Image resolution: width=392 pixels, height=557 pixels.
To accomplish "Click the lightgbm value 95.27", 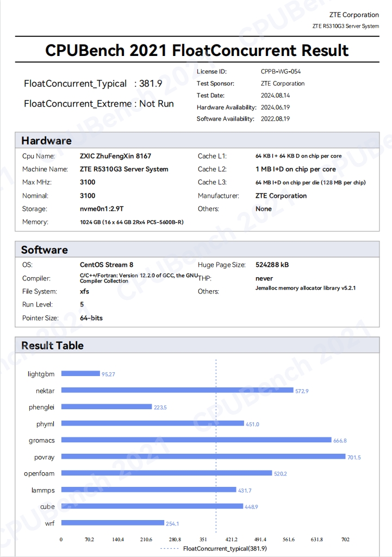I will pos(108,374).
